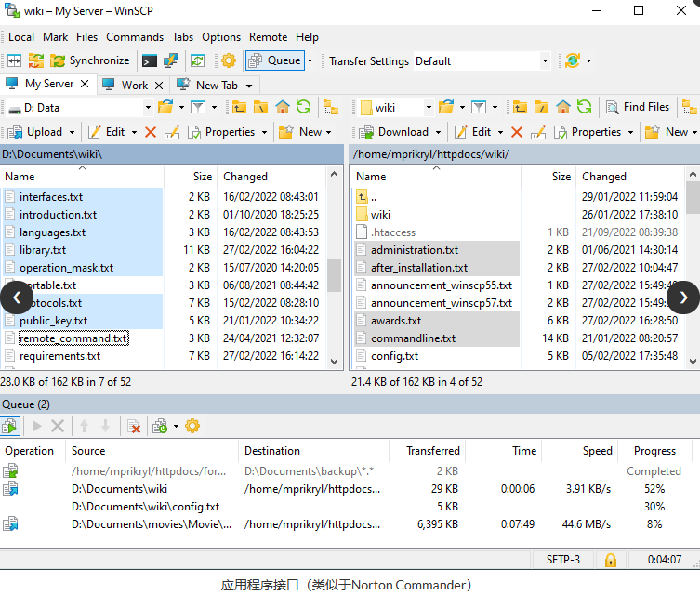
Task: Open the Remote menu
Action: click(x=269, y=37)
